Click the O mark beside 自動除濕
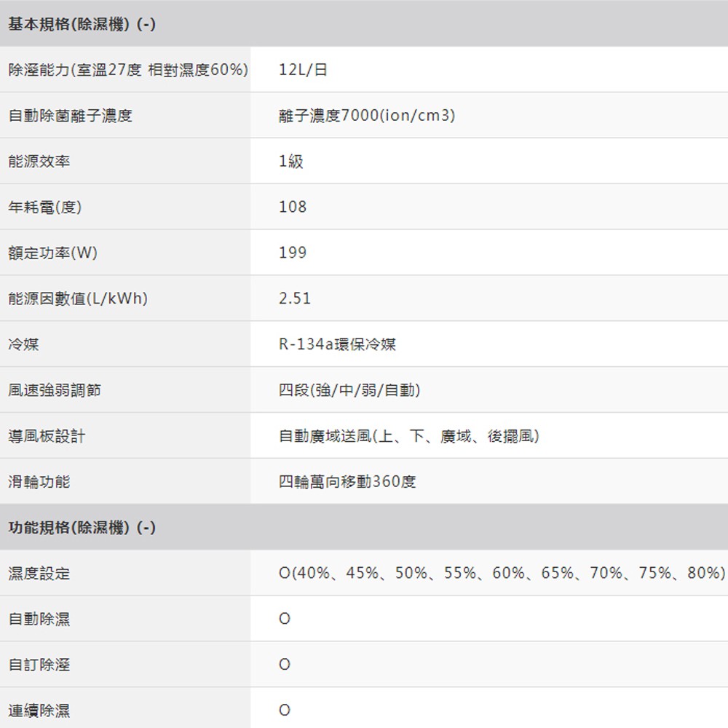Image resolution: width=728 pixels, height=728 pixels. coord(285,619)
